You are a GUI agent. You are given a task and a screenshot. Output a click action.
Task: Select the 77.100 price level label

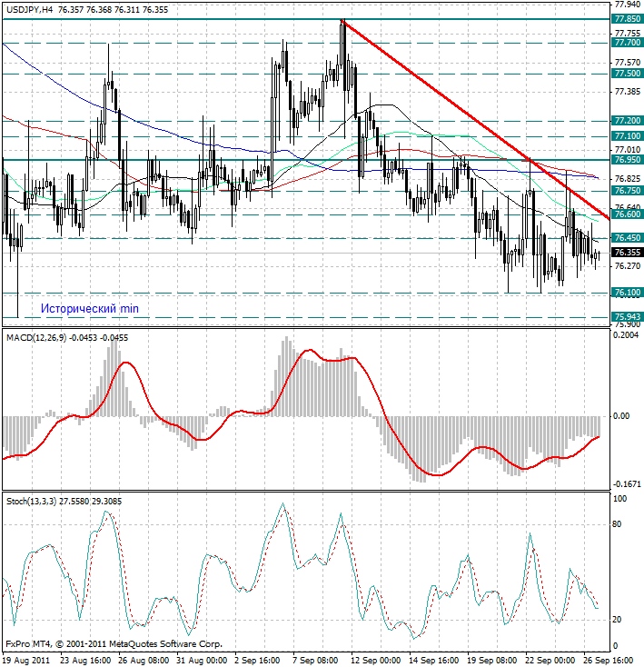[x=627, y=136]
